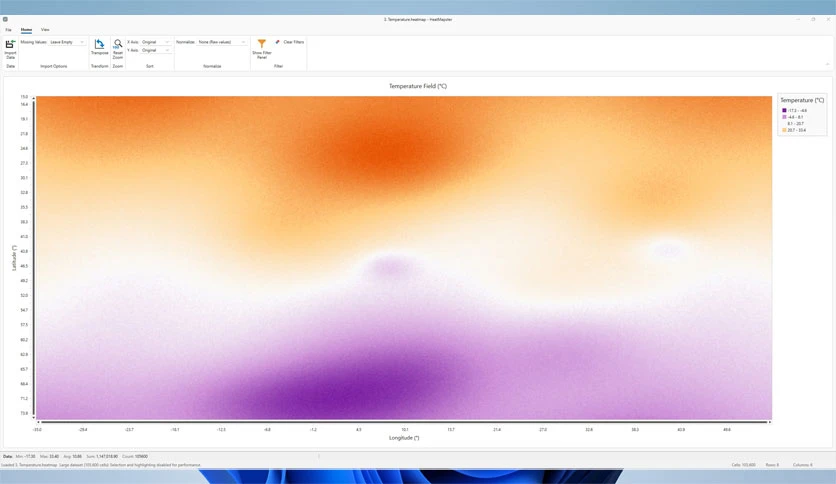Image resolution: width=836 pixels, height=484 pixels.
Task: Reset zoom with the magnifier icon
Action: point(118,44)
